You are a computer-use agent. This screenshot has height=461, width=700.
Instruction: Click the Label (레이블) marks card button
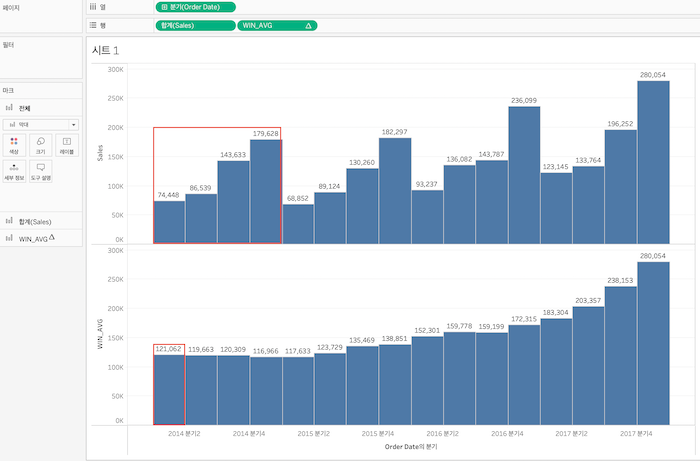[x=67, y=145]
